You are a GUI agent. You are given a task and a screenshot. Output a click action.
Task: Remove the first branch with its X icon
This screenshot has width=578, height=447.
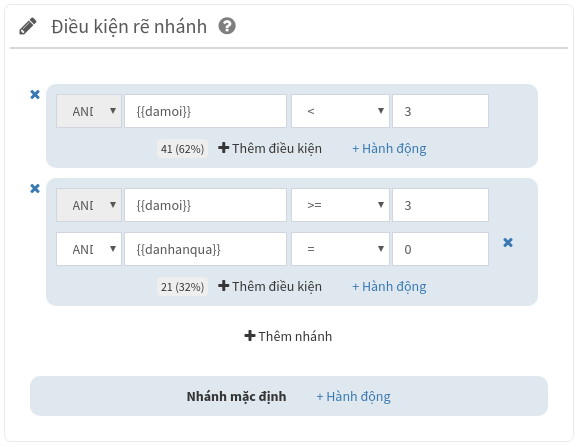(x=35, y=95)
